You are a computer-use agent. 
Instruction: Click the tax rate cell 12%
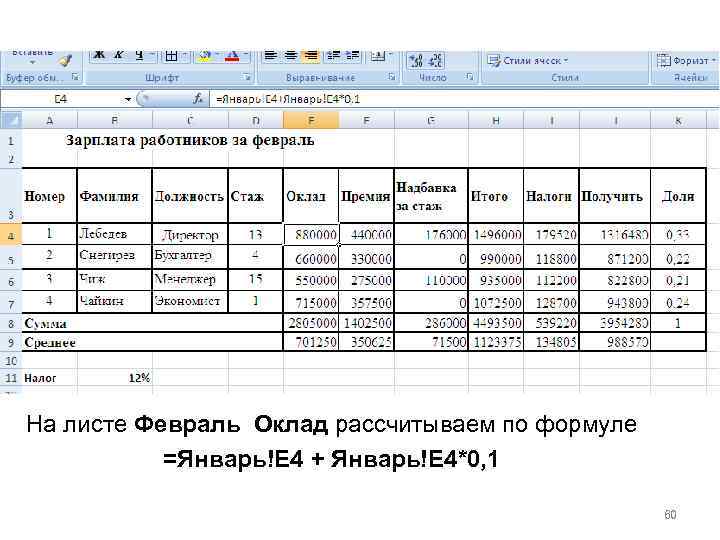tap(114, 378)
